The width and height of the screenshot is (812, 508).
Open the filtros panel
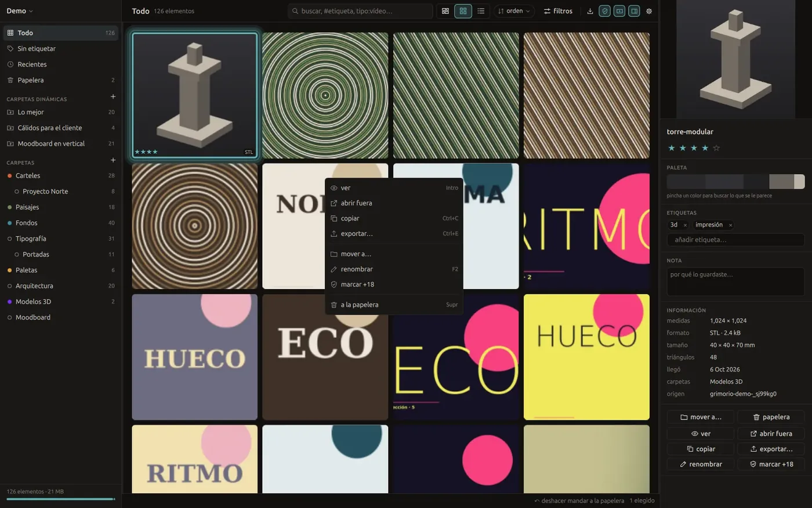[x=558, y=11]
